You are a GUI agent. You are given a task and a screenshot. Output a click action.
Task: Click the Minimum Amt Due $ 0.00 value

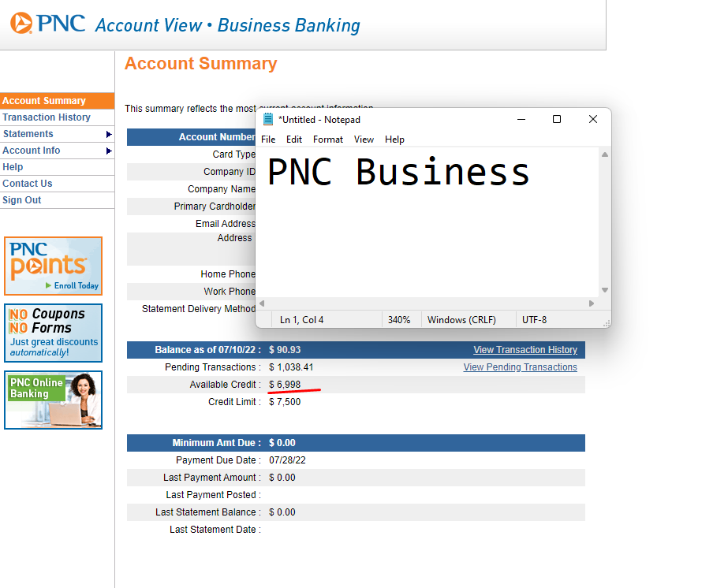282,443
